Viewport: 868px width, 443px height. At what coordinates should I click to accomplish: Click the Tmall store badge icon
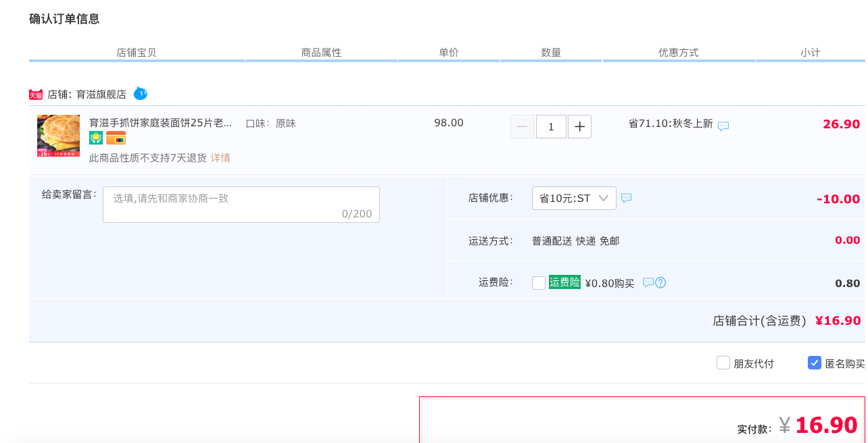pyautogui.click(x=36, y=95)
